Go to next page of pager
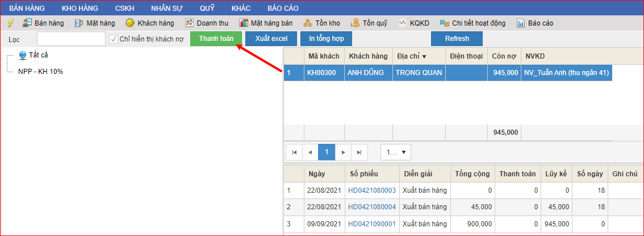Viewport: 644px width, 236px height. pyautogui.click(x=344, y=152)
